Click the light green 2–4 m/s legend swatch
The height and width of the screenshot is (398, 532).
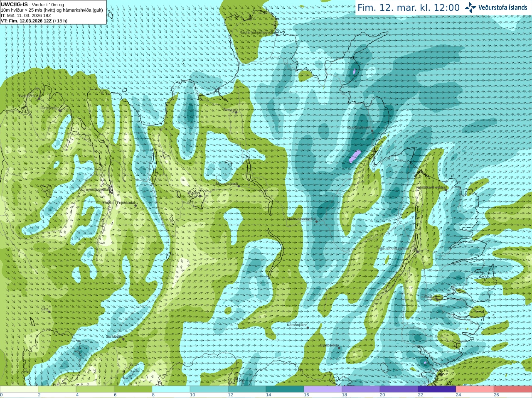(57, 389)
